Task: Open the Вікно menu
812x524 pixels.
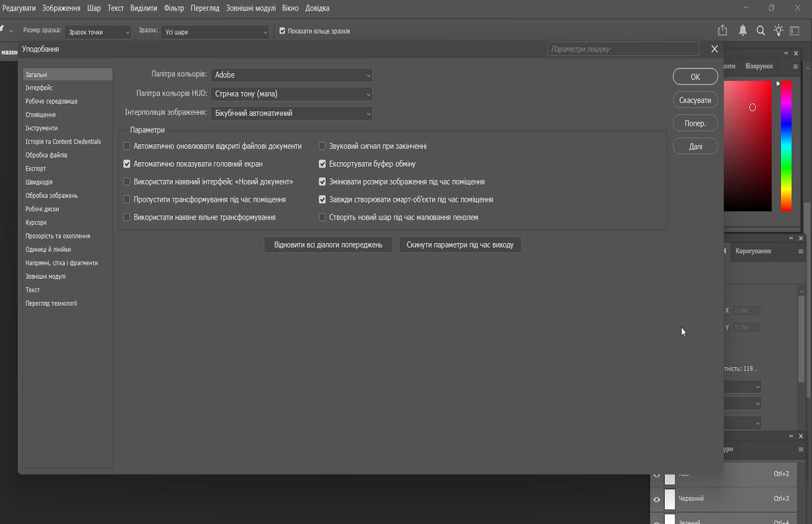Action: click(x=290, y=9)
